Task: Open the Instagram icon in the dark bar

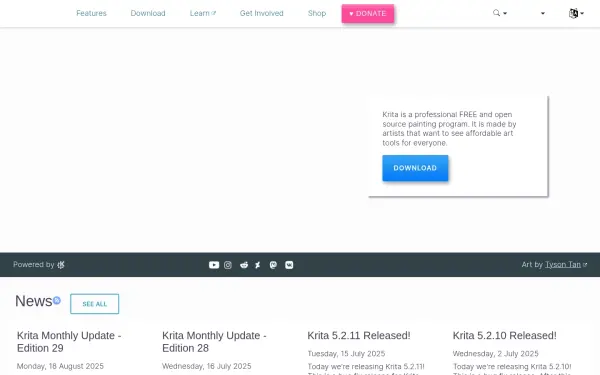Action: point(228,265)
